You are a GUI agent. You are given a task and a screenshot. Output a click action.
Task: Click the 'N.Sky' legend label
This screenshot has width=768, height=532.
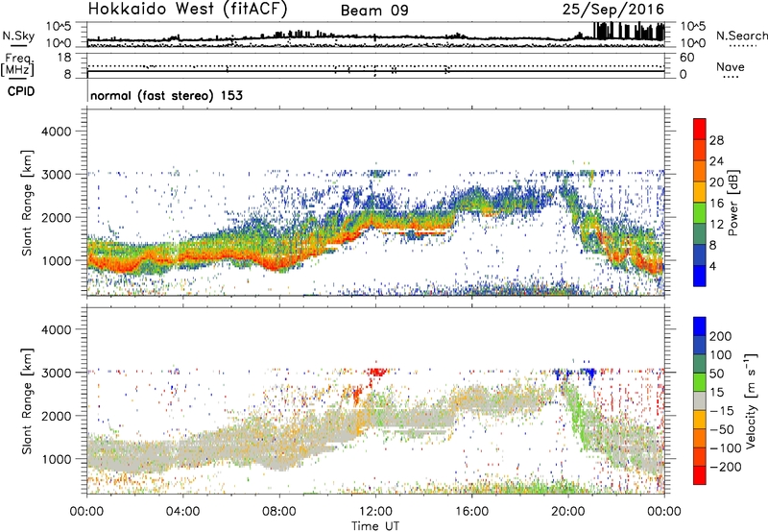[18, 36]
